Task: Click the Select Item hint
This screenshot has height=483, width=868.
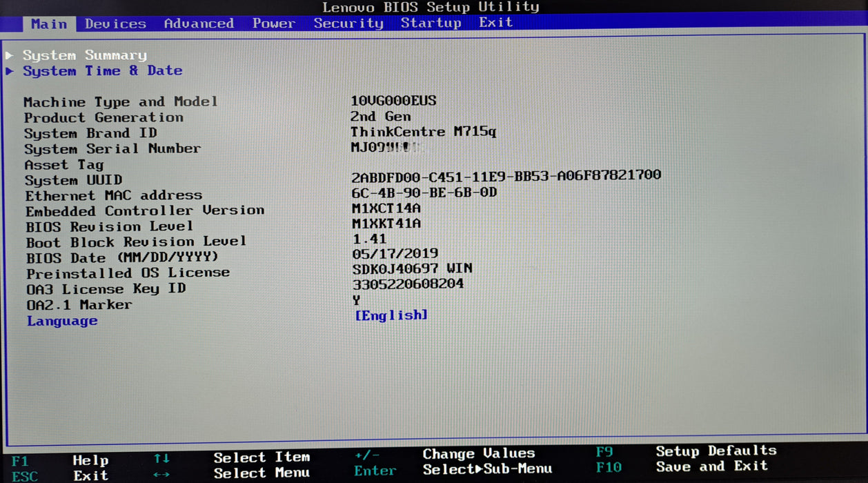Action: (x=262, y=457)
